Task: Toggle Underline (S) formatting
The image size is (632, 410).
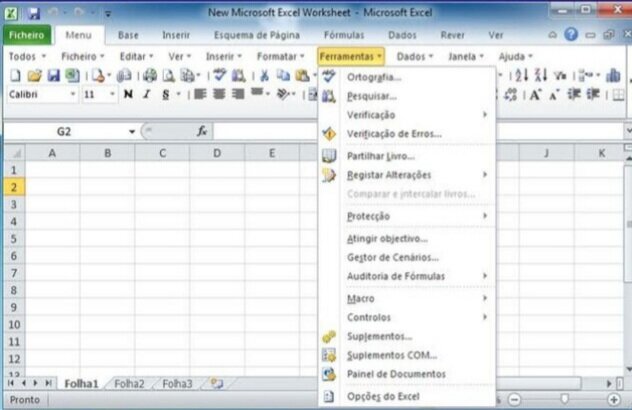Action: click(x=165, y=95)
